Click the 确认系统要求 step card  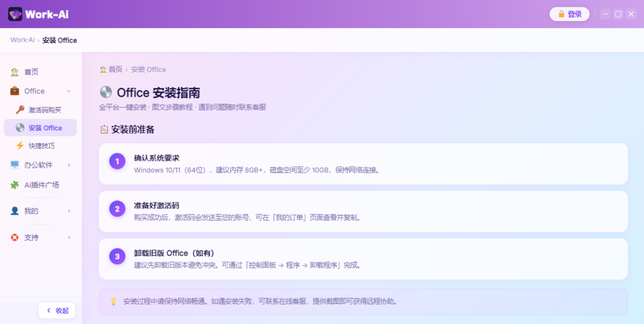tap(363, 164)
